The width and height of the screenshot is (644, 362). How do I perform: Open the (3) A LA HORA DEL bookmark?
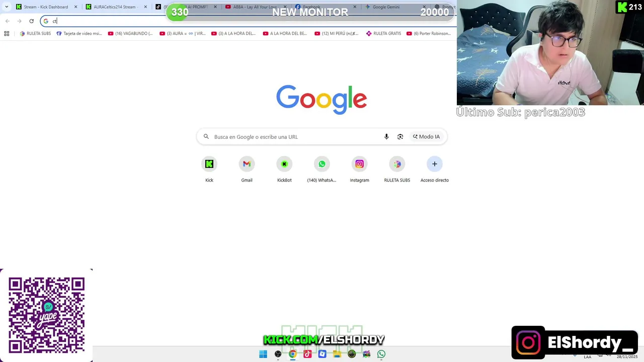tap(233, 34)
